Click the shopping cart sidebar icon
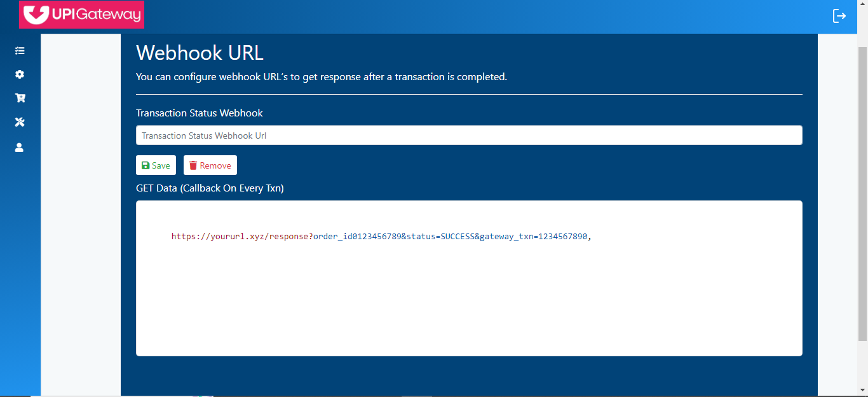The width and height of the screenshot is (868, 397). (x=20, y=98)
